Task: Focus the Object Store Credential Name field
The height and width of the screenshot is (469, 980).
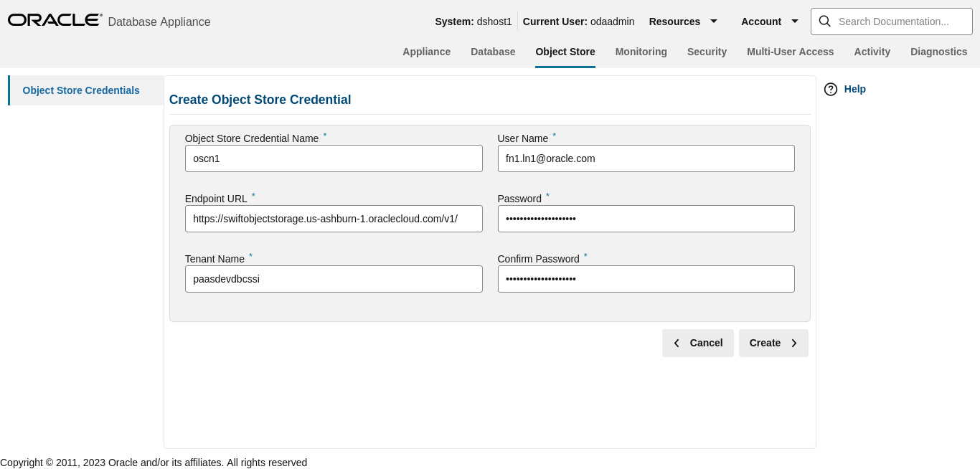Action: coord(334,158)
